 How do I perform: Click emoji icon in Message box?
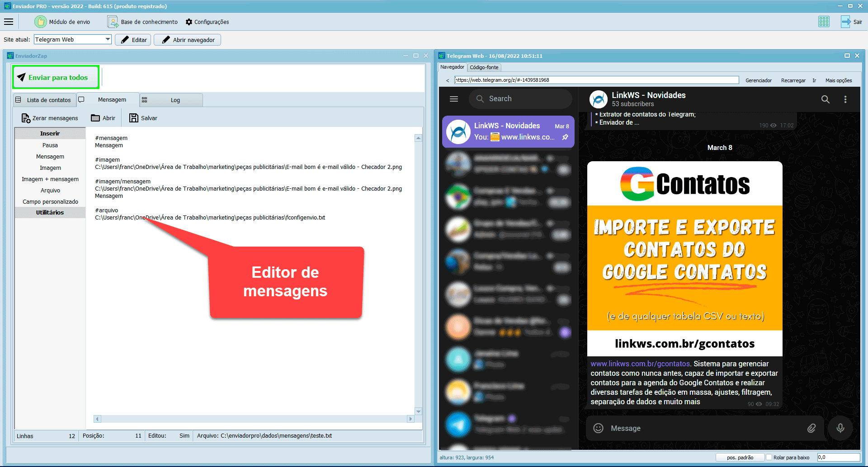click(x=598, y=428)
